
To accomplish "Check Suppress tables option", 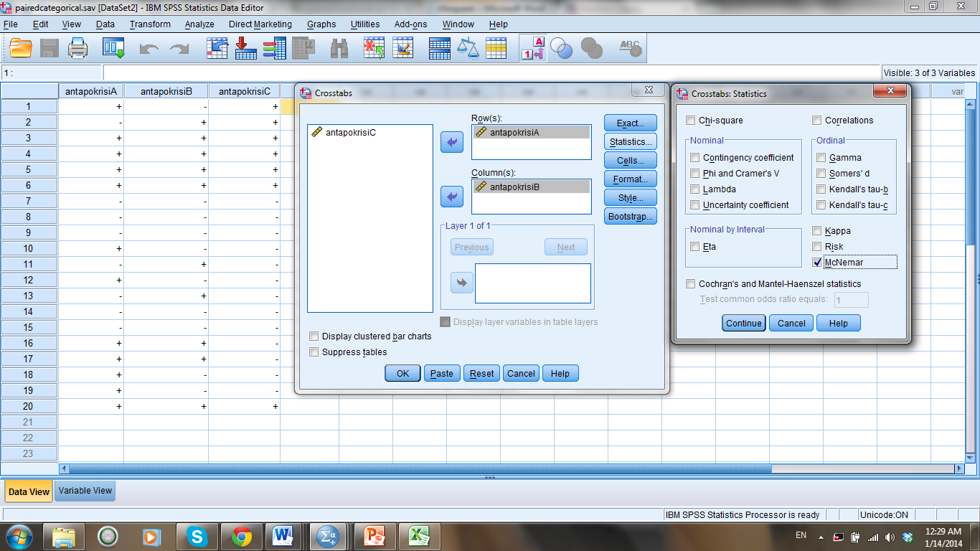I will pyautogui.click(x=314, y=352).
